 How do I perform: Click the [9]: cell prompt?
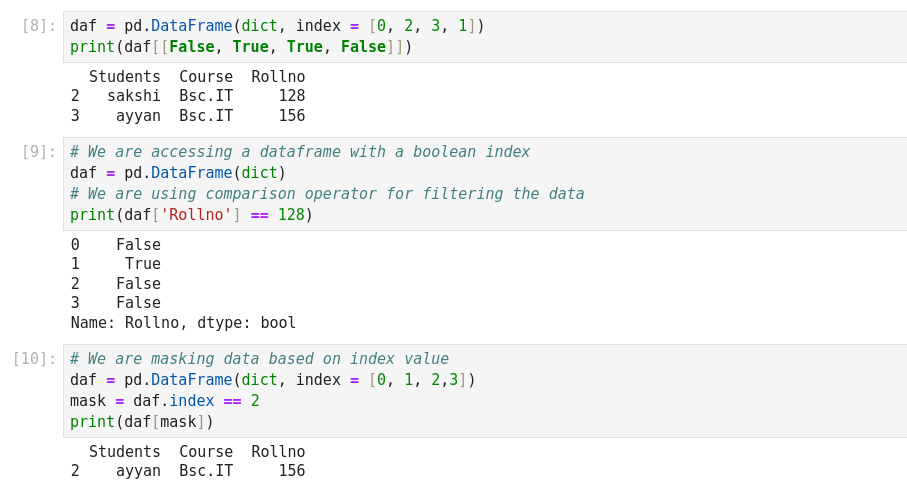coord(39,152)
